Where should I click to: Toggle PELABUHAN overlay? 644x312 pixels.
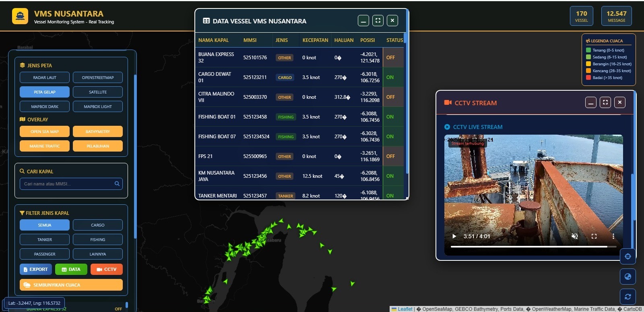pyautogui.click(x=98, y=146)
